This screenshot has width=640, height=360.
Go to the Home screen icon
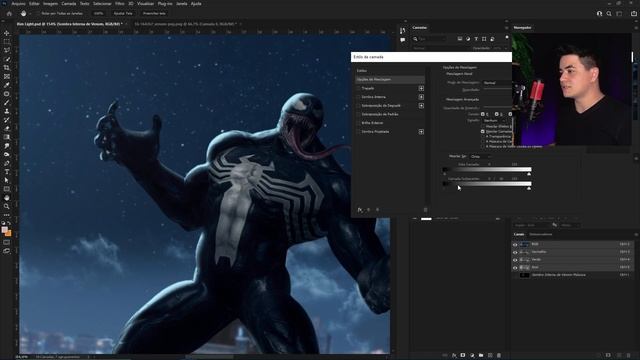[9, 13]
